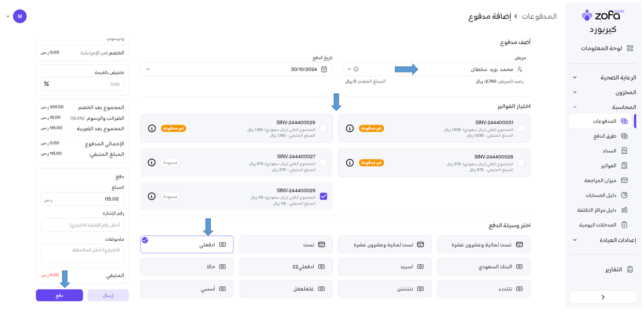Click info icon for invoice SINV-244400029
Image resolution: width=644 pixels, height=321 pixels.
pyautogui.click(x=152, y=128)
